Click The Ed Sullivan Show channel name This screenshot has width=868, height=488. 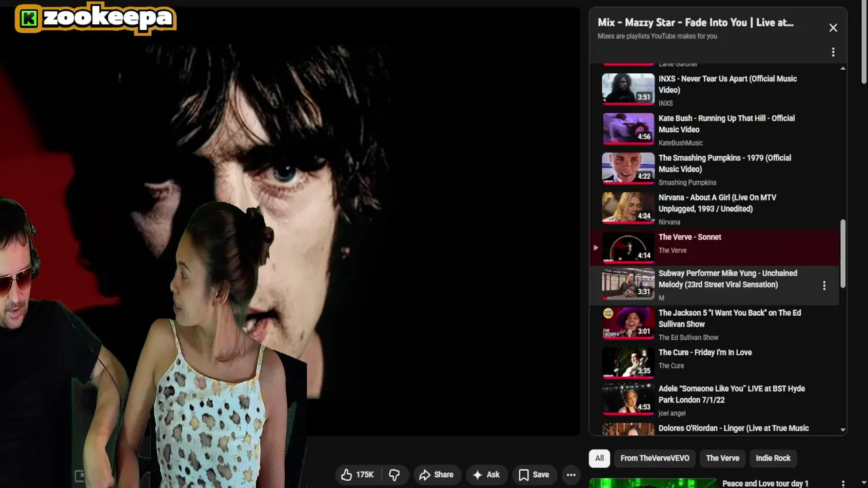pyautogui.click(x=688, y=338)
